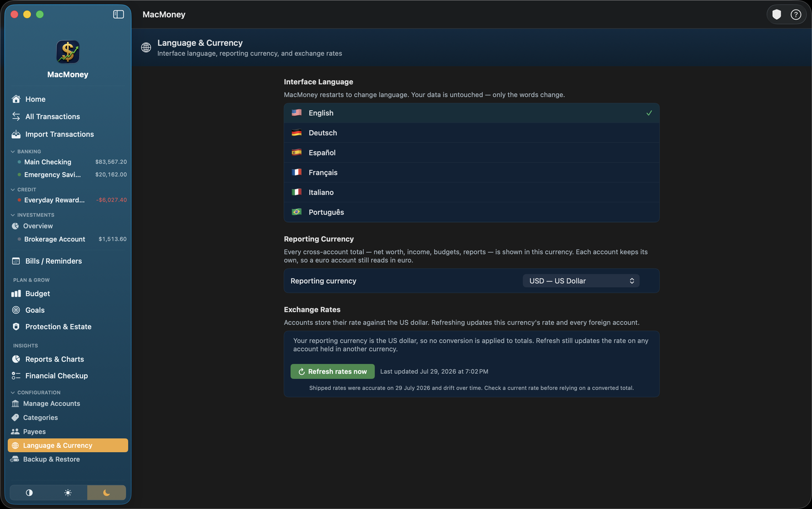Click the Brazilian flag icon
The width and height of the screenshot is (812, 509).
pyautogui.click(x=297, y=212)
